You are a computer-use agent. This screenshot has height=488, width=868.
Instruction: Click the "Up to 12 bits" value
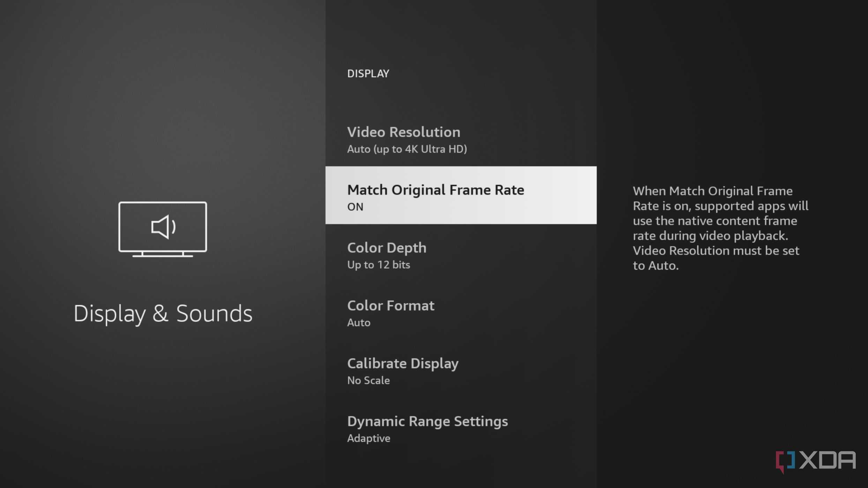click(379, 265)
